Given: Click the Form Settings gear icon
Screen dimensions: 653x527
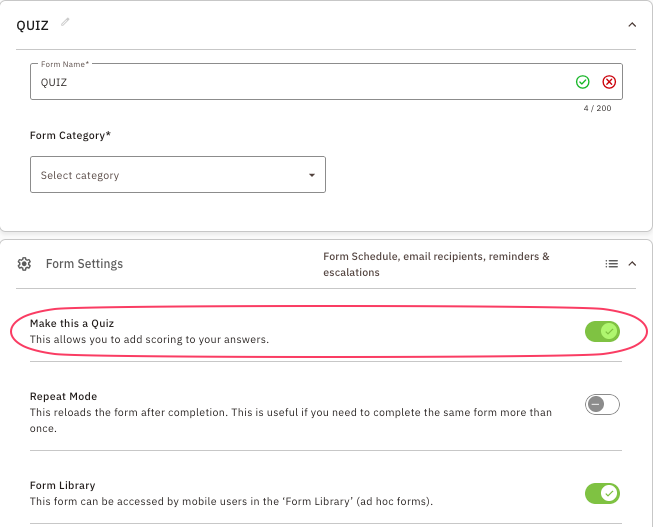Looking at the screenshot, I should [x=25, y=264].
